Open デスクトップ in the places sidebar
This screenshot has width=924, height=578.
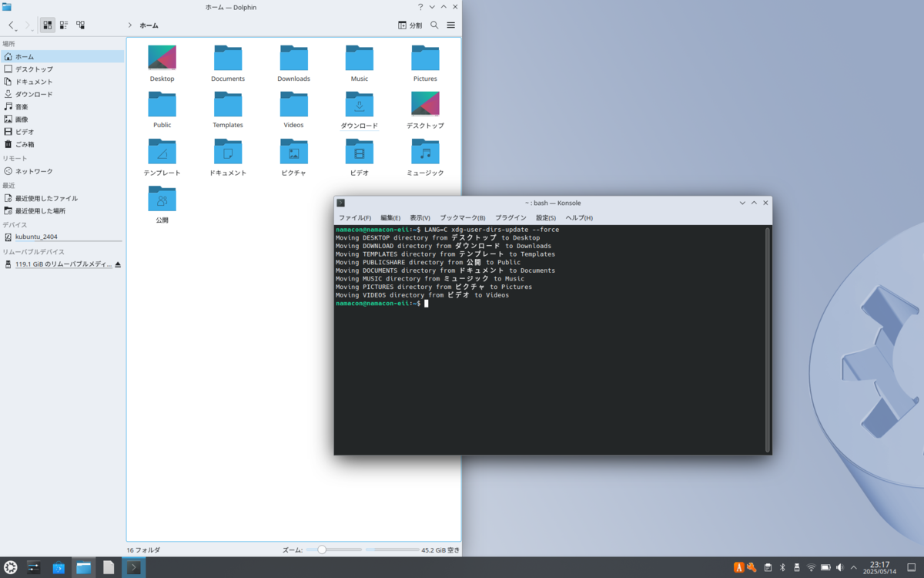[x=62, y=69]
